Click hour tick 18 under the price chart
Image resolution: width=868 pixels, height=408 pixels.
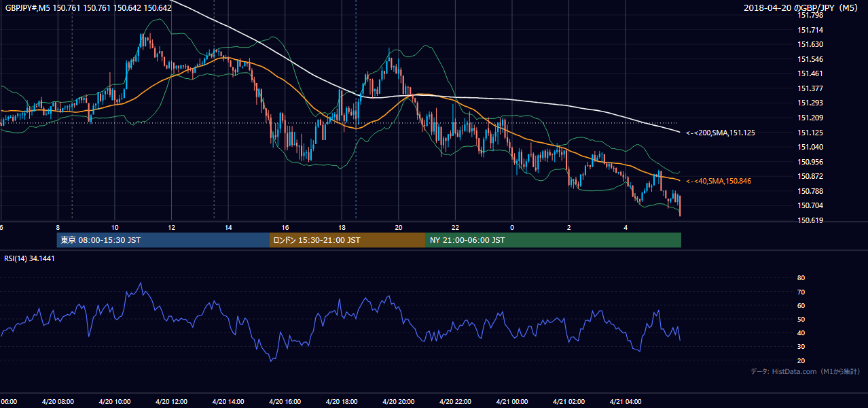342,227
